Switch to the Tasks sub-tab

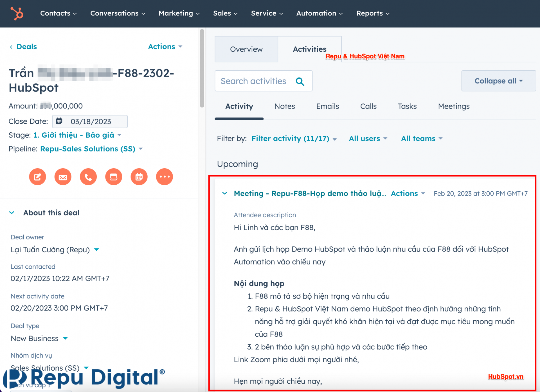click(407, 106)
